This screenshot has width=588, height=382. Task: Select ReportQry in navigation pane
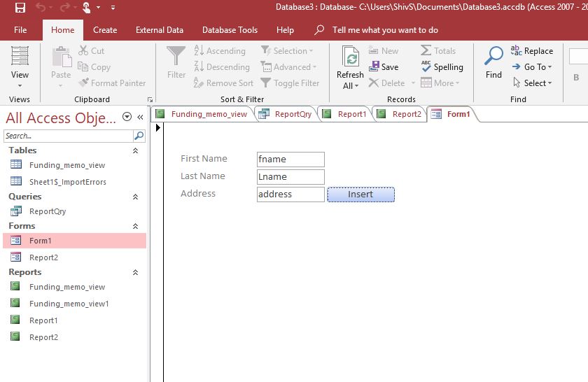[x=74, y=211]
